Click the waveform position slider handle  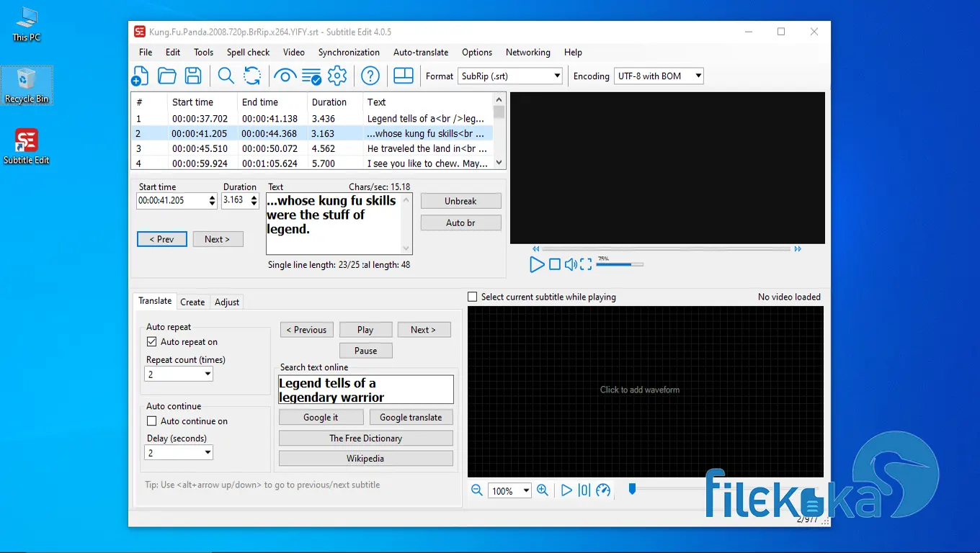point(632,490)
